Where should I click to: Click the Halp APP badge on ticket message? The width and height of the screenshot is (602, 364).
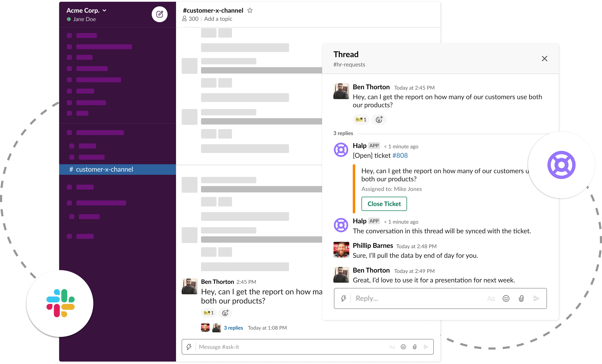point(374,145)
